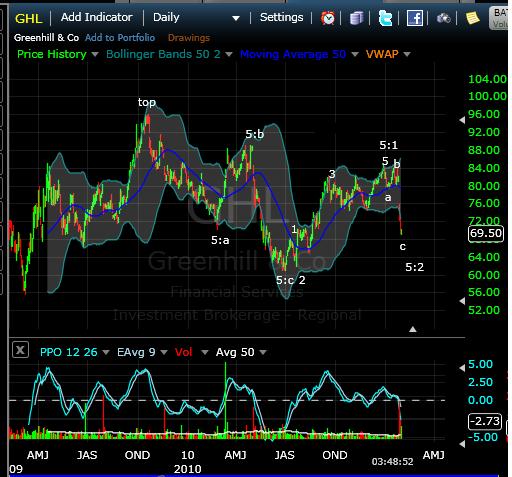Screen dimensions: 512x477
Task: Click the Bollinger Bands 50 2 label
Action: coord(163,54)
